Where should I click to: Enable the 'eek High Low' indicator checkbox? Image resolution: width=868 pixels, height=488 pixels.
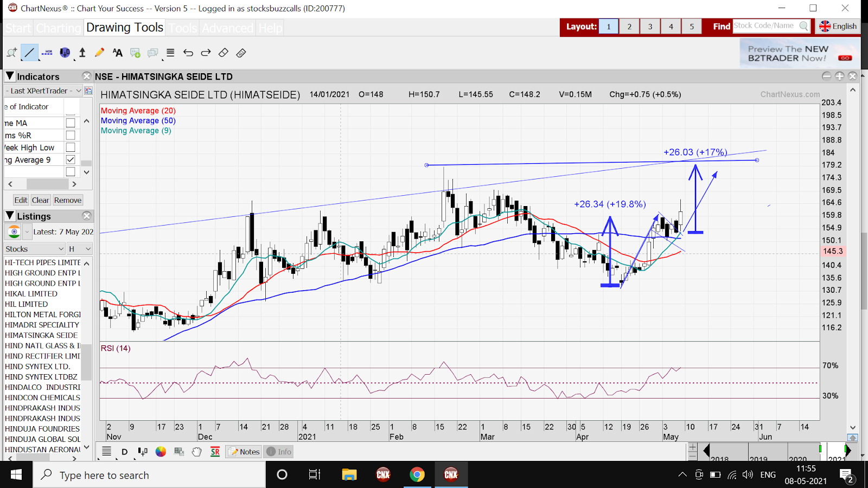pyautogui.click(x=71, y=147)
